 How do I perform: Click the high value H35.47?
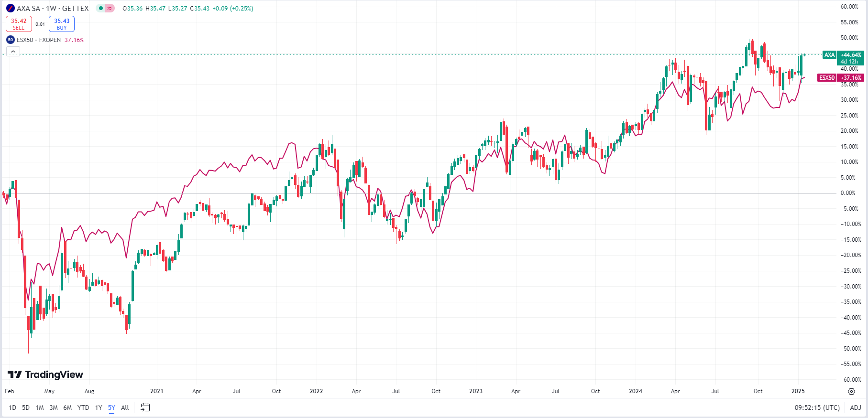pyautogui.click(x=155, y=8)
